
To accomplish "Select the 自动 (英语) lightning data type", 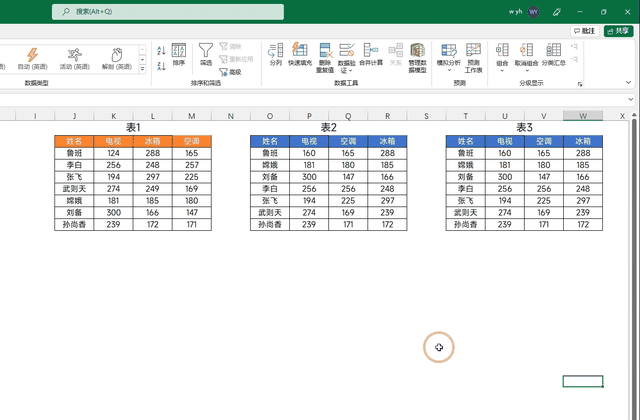I will click(33, 58).
